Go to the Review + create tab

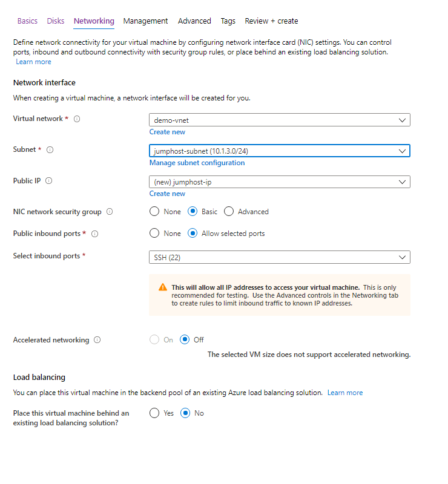(x=271, y=21)
